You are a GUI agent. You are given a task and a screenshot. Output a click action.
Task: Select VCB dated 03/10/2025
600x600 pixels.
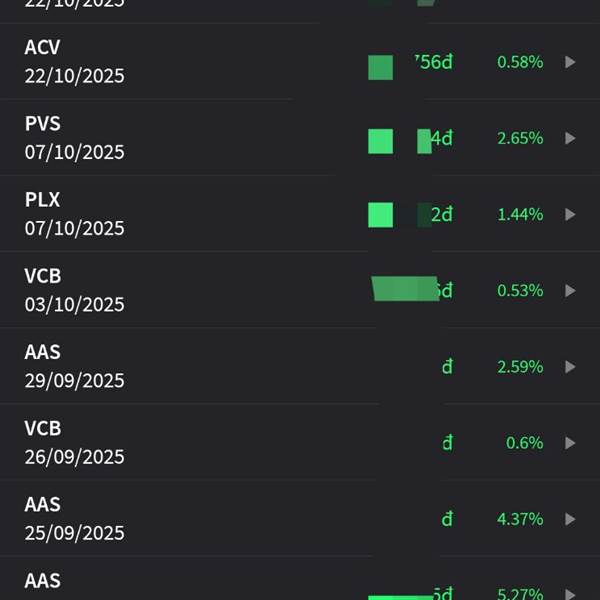[74, 290]
